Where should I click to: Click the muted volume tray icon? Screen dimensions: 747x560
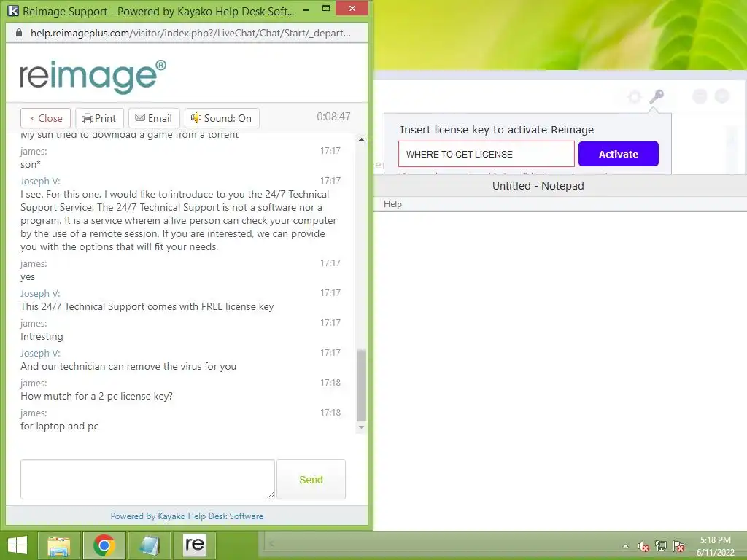[643, 546]
